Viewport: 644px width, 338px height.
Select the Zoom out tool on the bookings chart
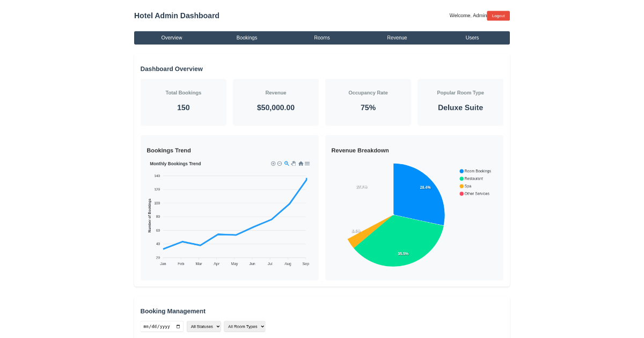280,164
